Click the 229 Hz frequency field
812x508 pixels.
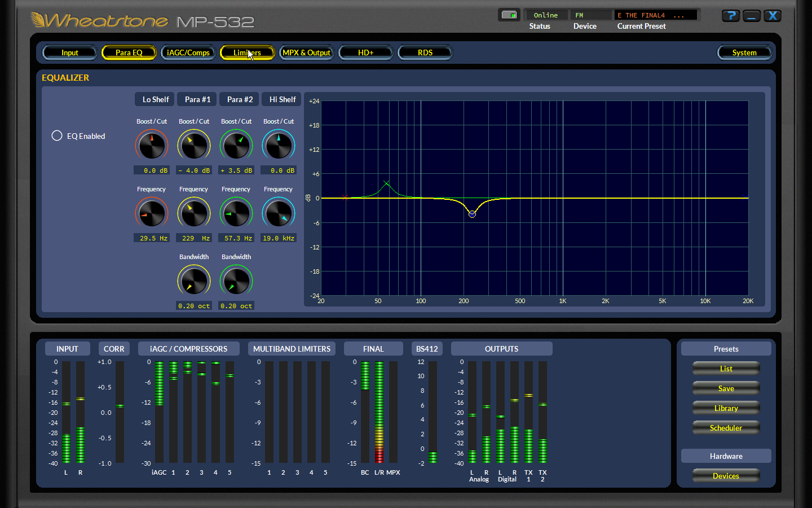click(194, 238)
